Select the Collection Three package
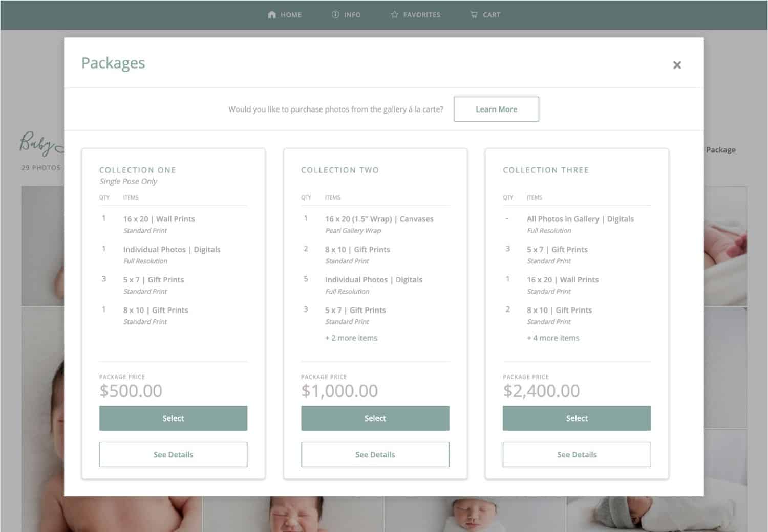The width and height of the screenshot is (768, 532). [x=577, y=418]
